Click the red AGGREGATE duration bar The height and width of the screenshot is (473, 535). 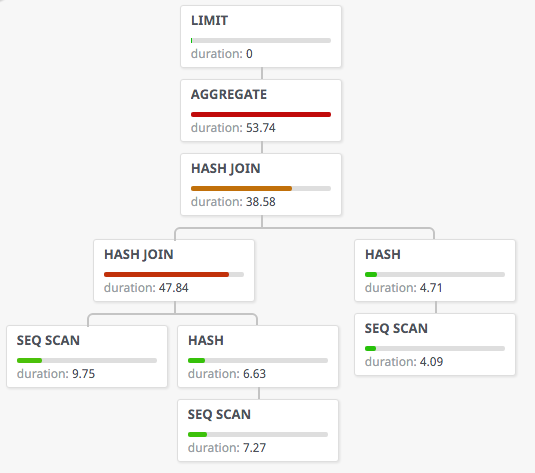[x=261, y=114]
